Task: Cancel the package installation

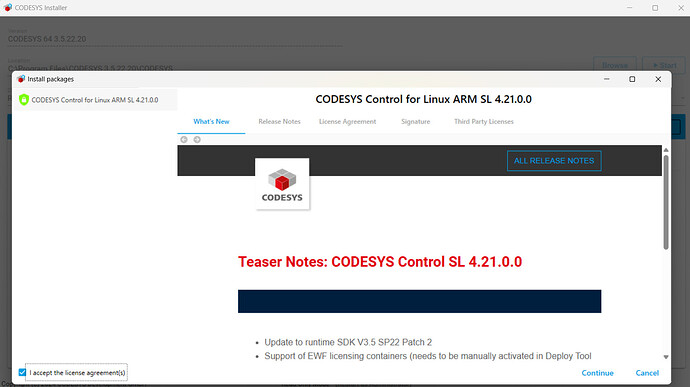Action: (647, 373)
